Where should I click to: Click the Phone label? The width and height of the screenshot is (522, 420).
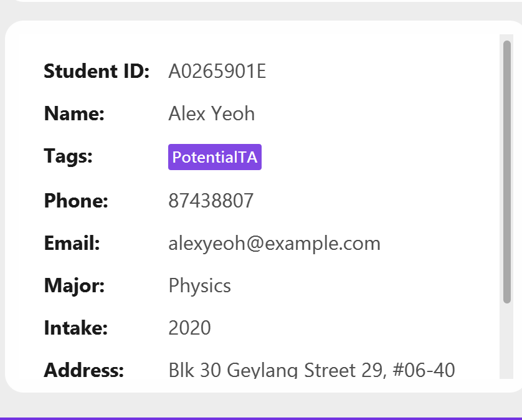pos(76,201)
